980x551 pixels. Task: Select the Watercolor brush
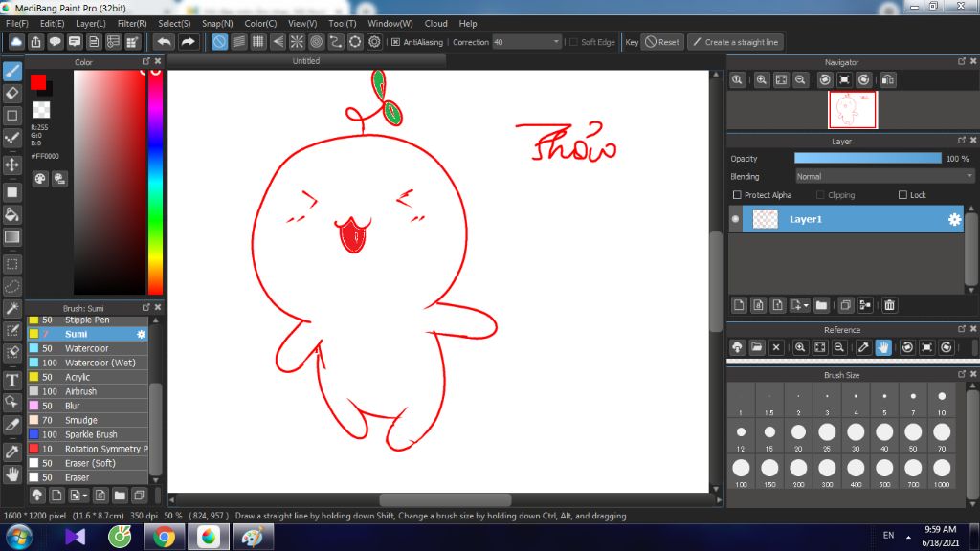(x=87, y=348)
